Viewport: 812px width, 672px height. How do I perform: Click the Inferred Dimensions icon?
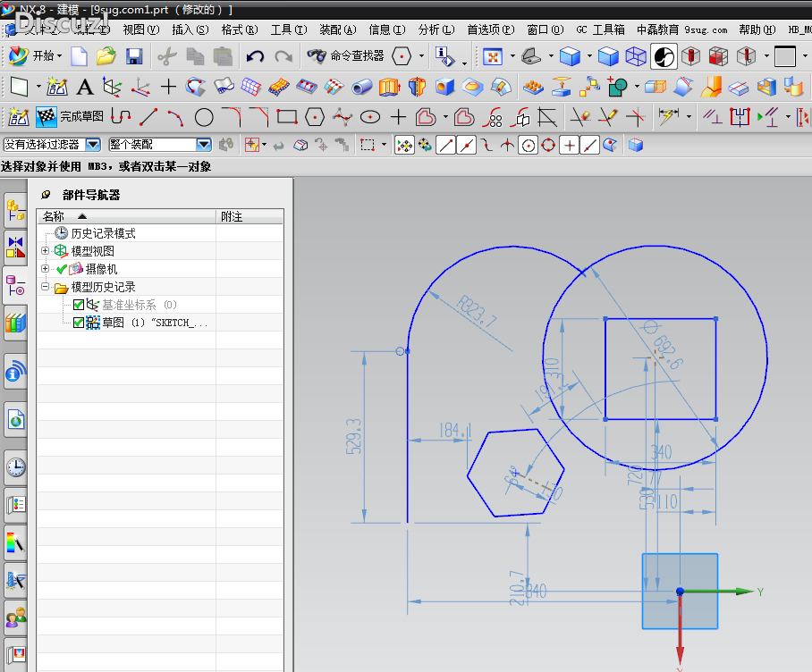pyautogui.click(x=668, y=116)
